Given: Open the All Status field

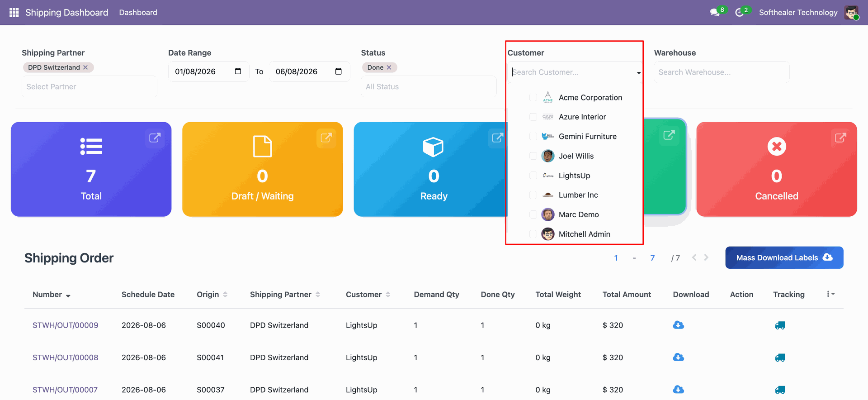Looking at the screenshot, I should pos(429,86).
